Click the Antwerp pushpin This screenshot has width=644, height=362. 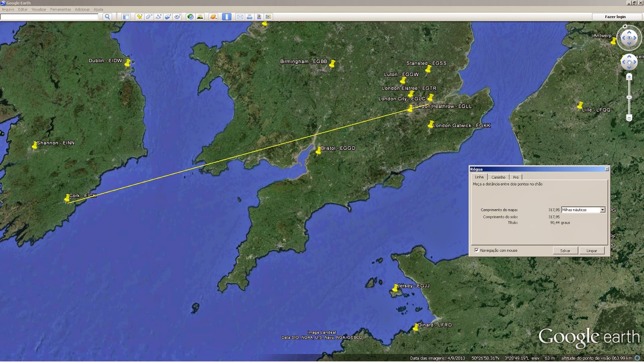click(613, 41)
